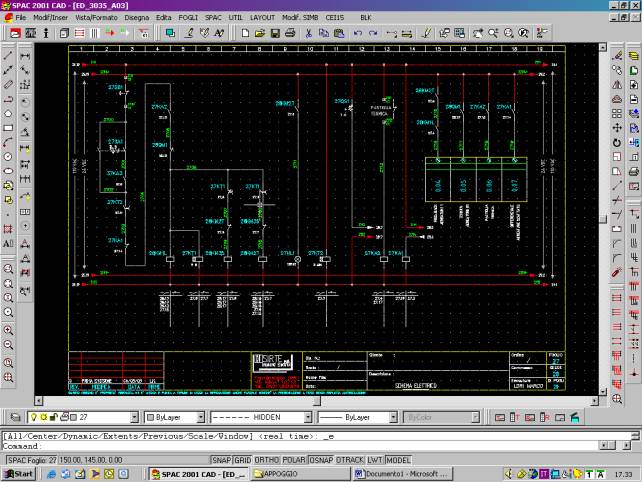Click the vertical scrollbar up arrow
The image size is (642, 482).
pos(603,47)
